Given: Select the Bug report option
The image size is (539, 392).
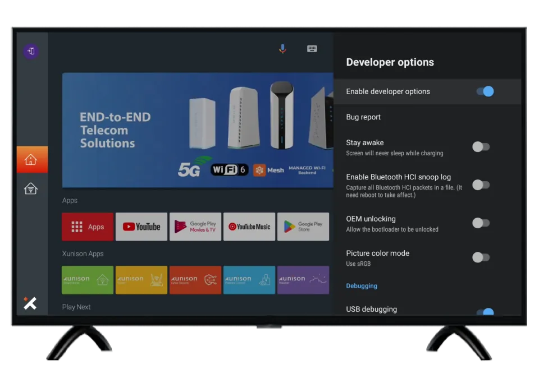Looking at the screenshot, I should pyautogui.click(x=427, y=117).
